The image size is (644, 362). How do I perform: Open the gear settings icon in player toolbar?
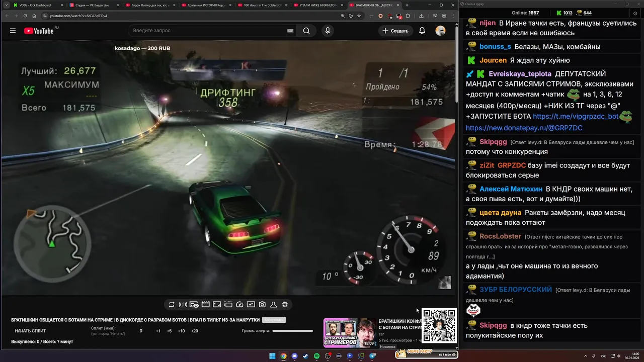tap(285, 305)
